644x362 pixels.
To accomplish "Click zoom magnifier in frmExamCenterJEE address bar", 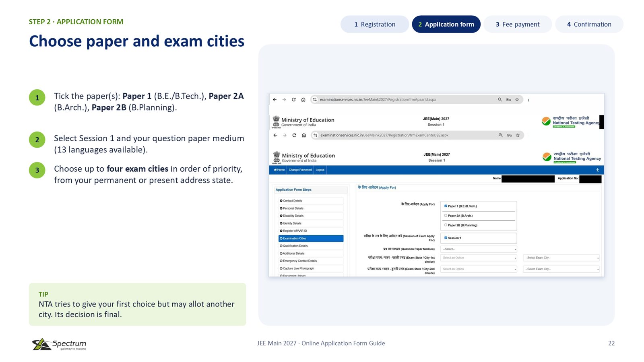I will tap(501, 135).
